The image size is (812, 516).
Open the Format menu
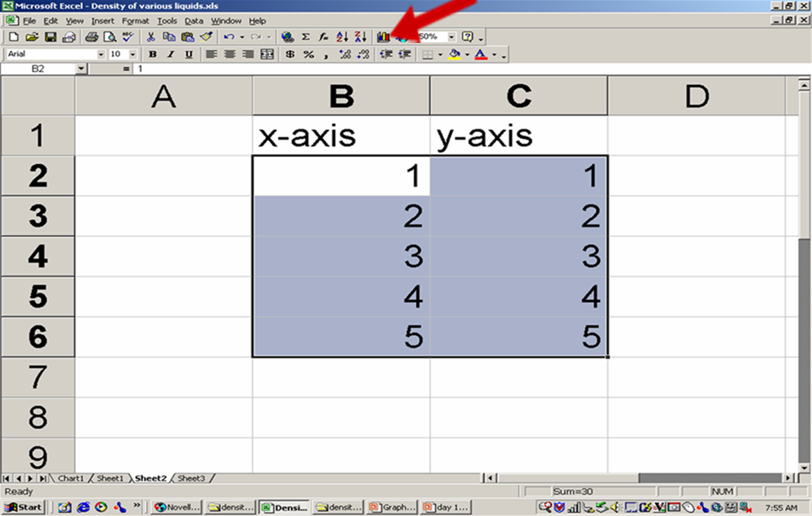[x=135, y=21]
